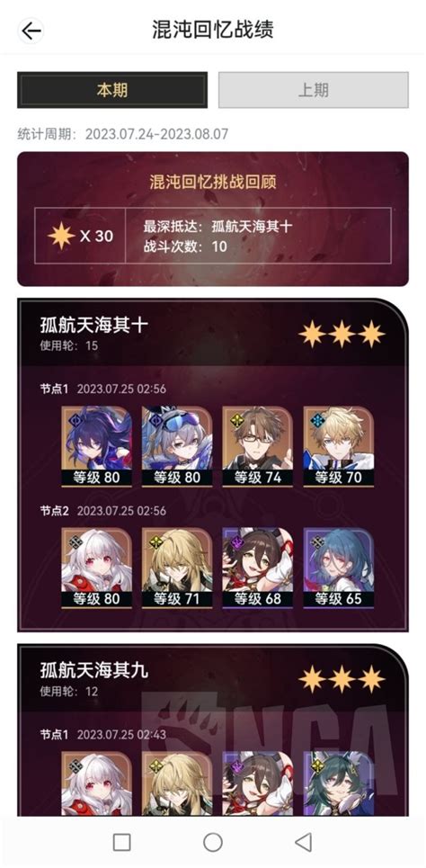Tap Android home circle button
Screen dimensions: 426x868
pyautogui.click(x=212, y=842)
